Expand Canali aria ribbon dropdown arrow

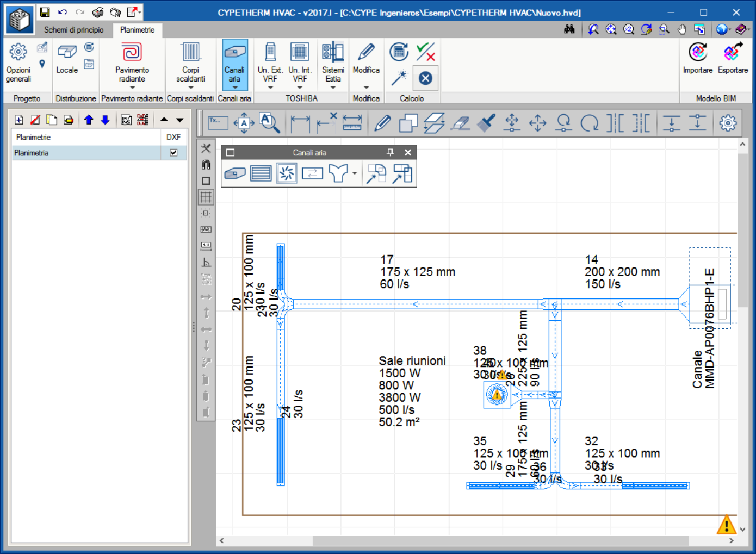click(x=235, y=88)
